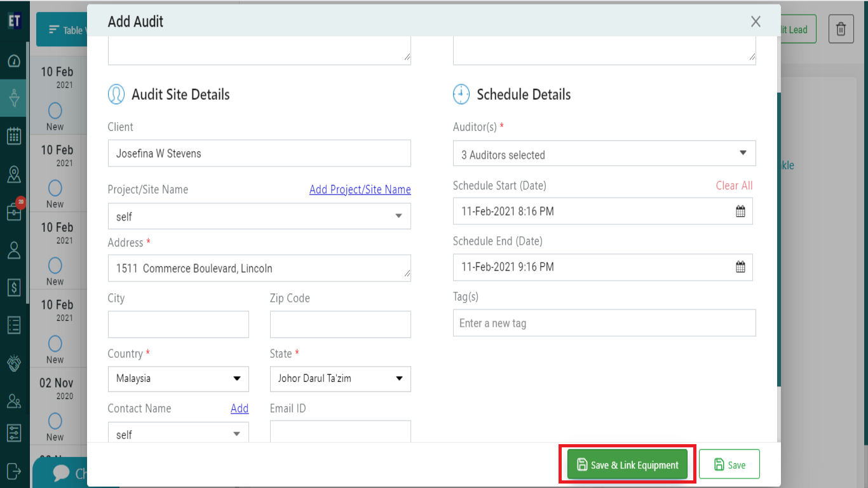
Task: Open the dollar sign icon in sidebar
Action: 14,288
